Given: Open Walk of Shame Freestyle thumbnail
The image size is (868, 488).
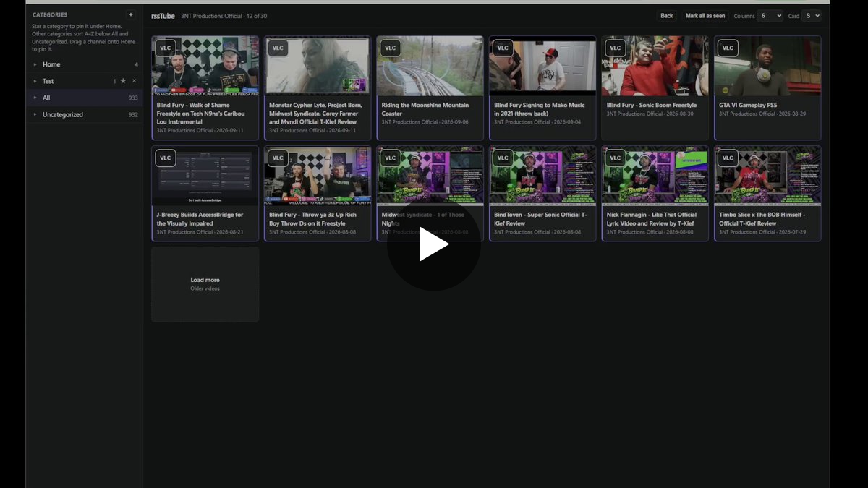Looking at the screenshot, I should pyautogui.click(x=205, y=66).
